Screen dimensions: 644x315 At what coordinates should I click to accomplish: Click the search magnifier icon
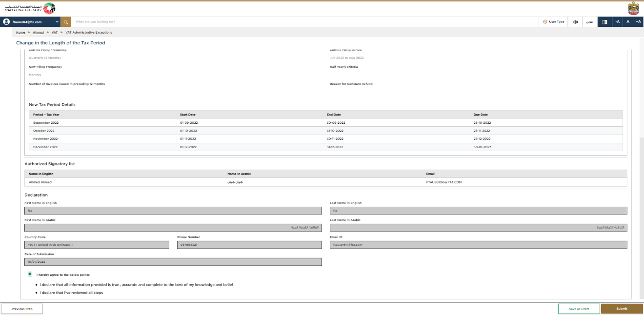(66, 22)
